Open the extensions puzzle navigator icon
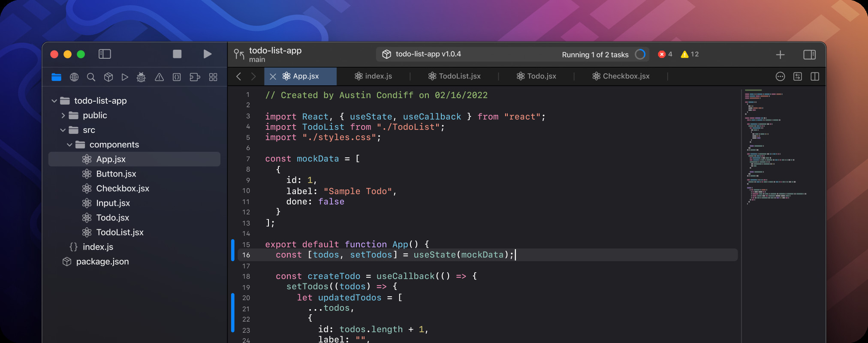This screenshot has width=868, height=343. 195,77
